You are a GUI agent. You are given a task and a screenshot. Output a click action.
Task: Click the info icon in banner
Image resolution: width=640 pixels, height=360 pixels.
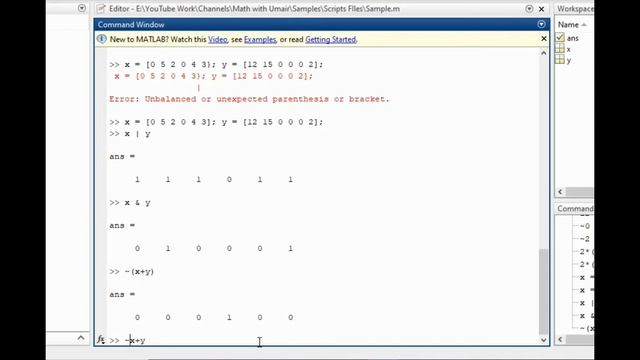coord(102,39)
